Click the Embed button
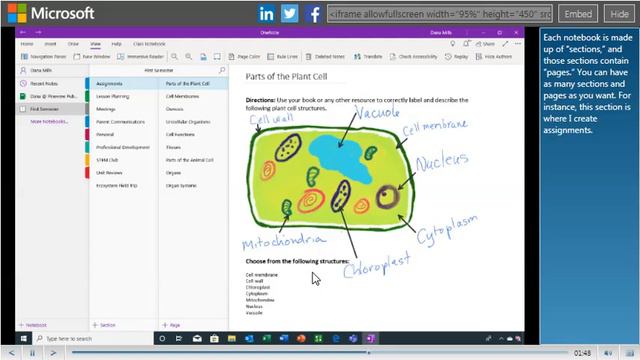 578,14
